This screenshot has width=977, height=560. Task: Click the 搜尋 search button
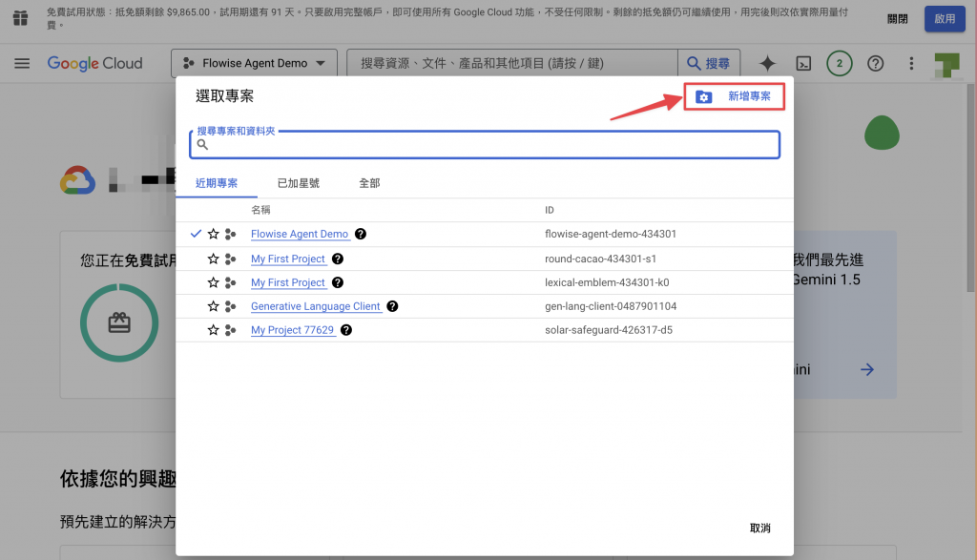[x=709, y=63]
